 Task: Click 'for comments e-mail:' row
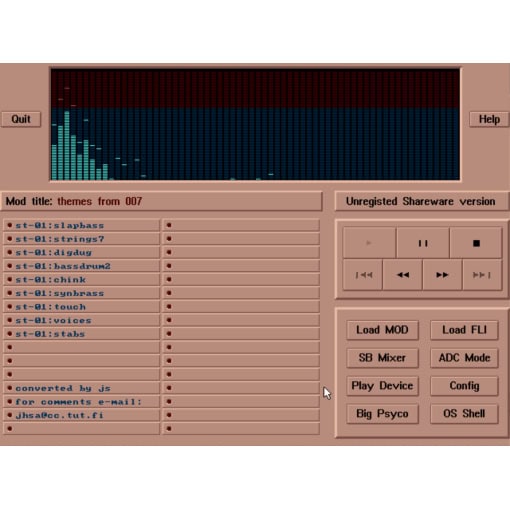[82, 402]
